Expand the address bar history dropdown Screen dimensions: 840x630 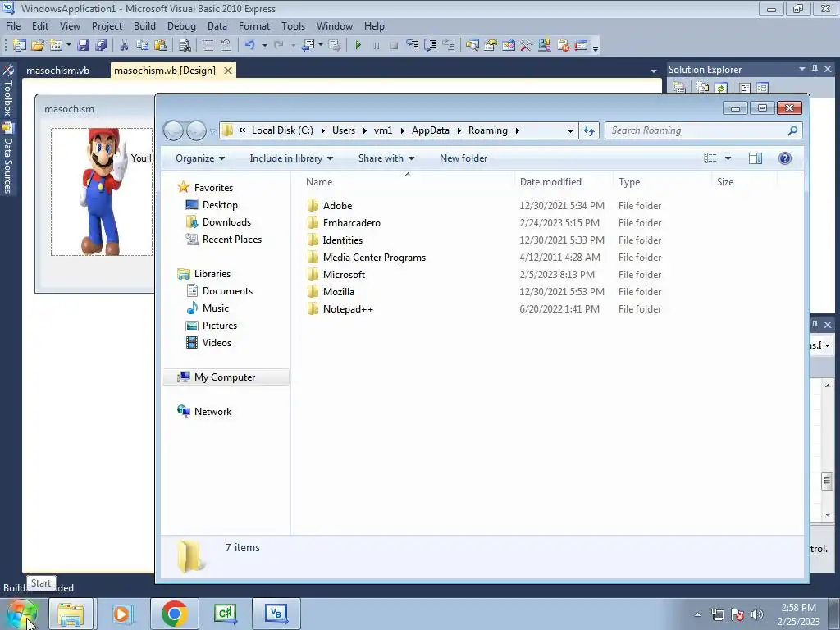coord(571,130)
